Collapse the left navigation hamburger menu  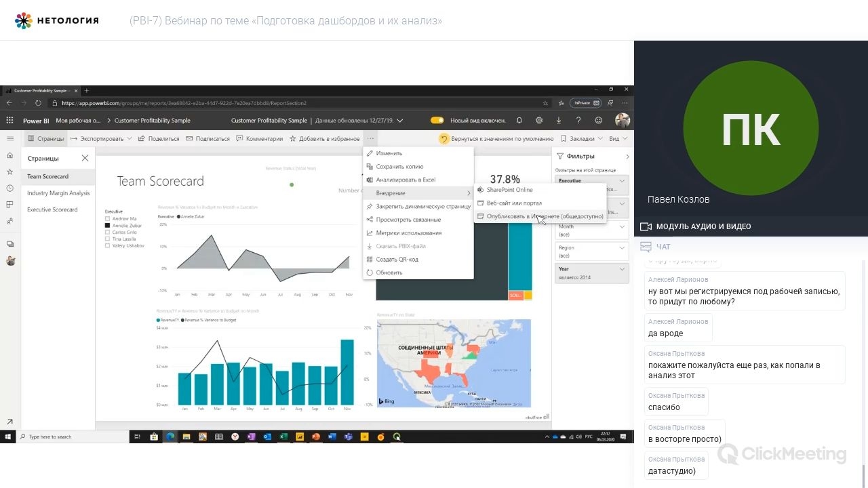(x=9, y=138)
